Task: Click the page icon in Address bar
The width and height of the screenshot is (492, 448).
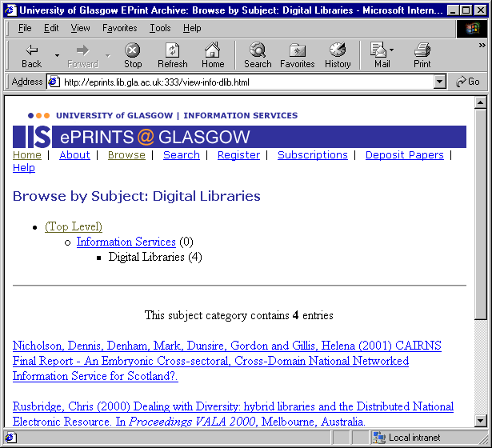Action: (x=54, y=82)
